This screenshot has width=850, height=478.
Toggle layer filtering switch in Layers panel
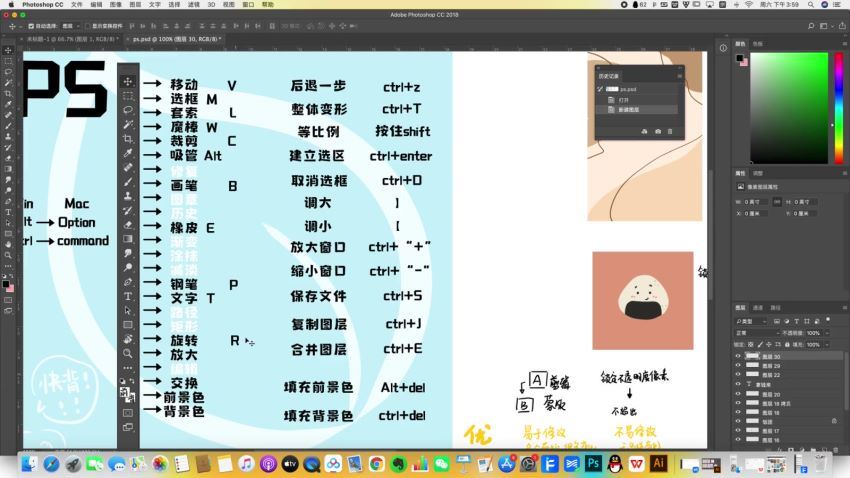tap(828, 320)
